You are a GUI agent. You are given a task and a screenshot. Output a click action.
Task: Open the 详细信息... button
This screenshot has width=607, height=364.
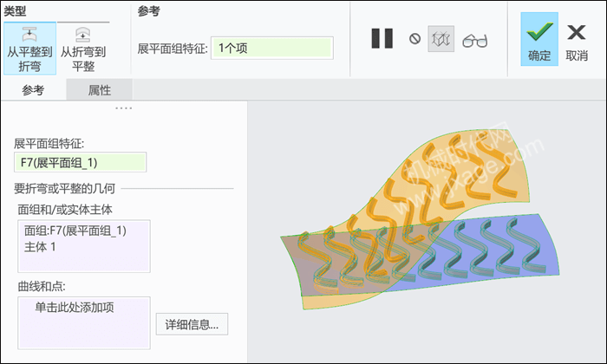(x=192, y=324)
